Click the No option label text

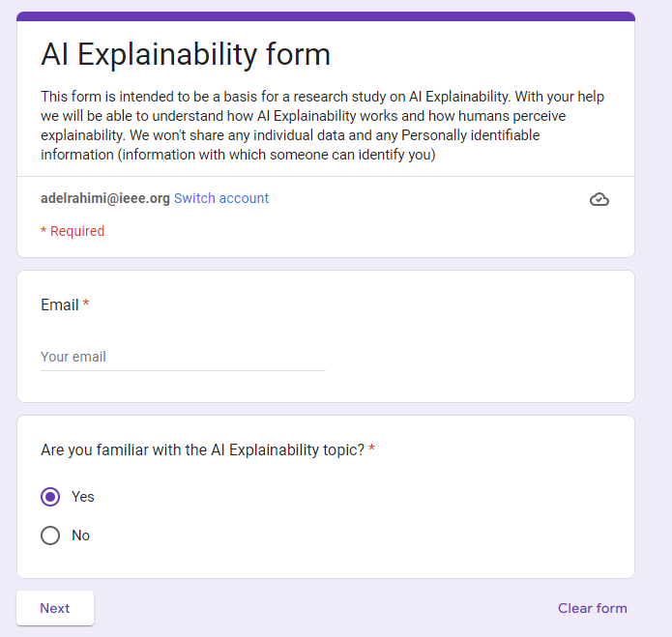tap(80, 536)
